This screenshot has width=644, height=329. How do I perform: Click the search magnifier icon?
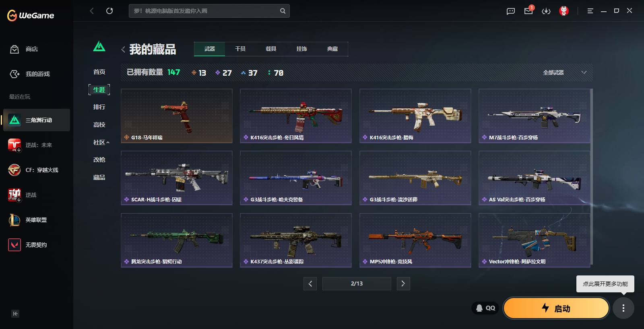coord(283,11)
